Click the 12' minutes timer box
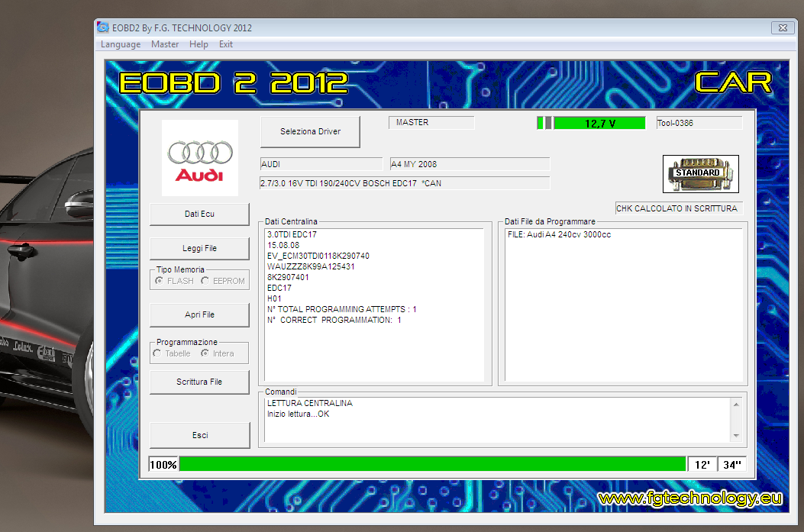The width and height of the screenshot is (804, 532). tap(702, 464)
